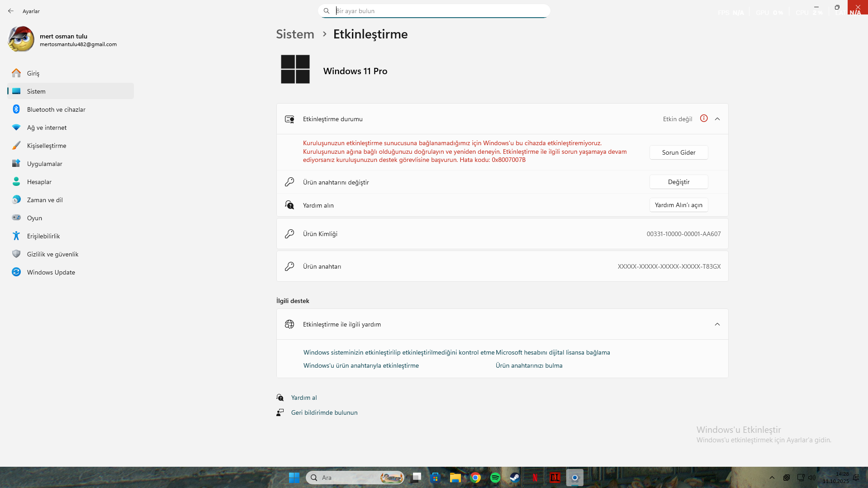The image size is (868, 488).
Task: Go back using the Ayarlar back arrow
Action: click(11, 11)
